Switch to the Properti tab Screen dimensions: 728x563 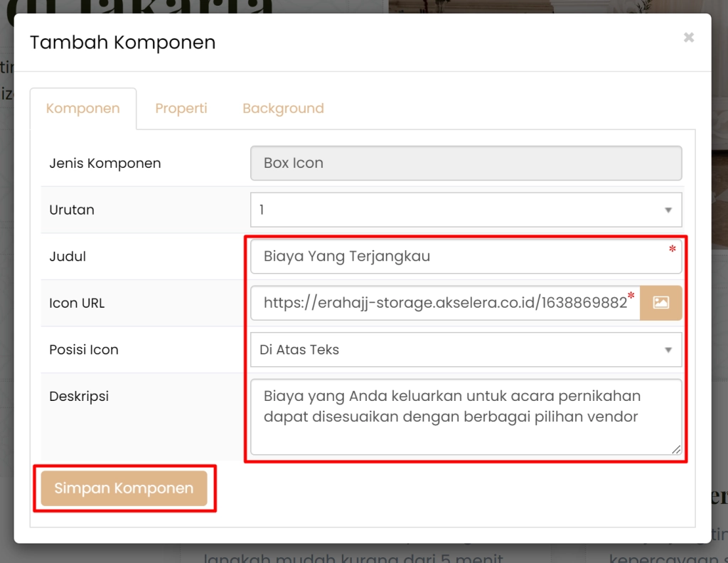click(x=181, y=108)
